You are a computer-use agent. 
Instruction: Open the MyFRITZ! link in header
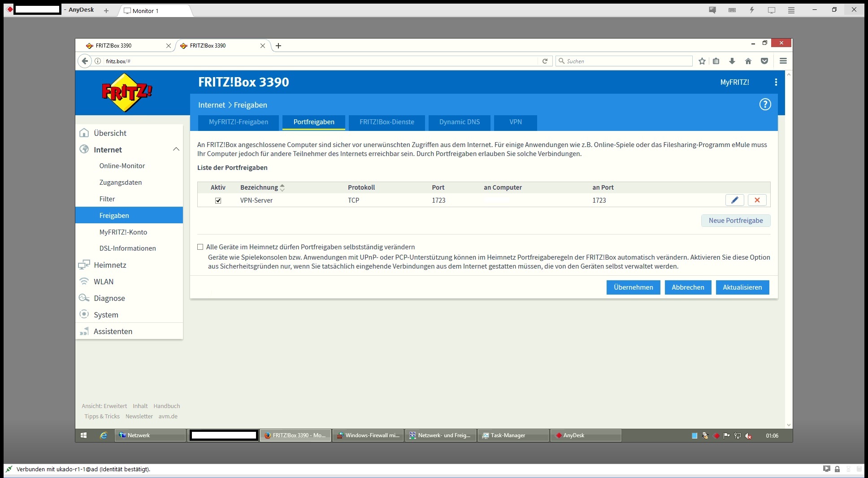(734, 82)
